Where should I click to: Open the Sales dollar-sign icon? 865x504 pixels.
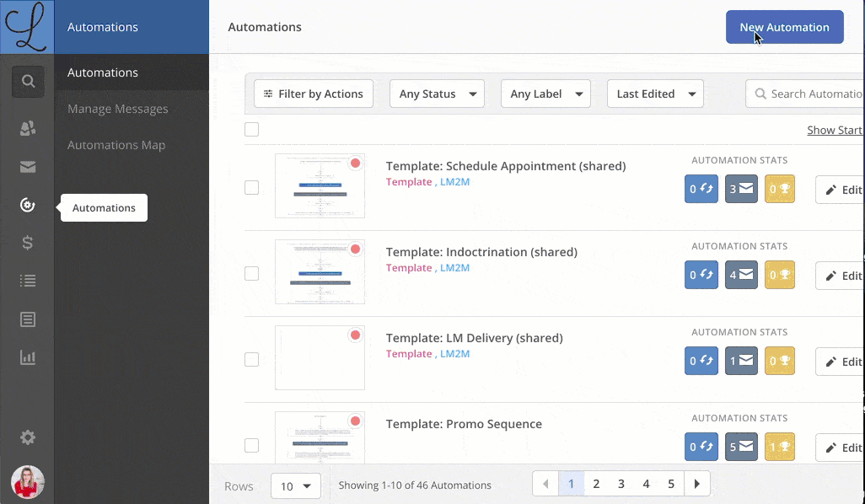pyautogui.click(x=27, y=243)
